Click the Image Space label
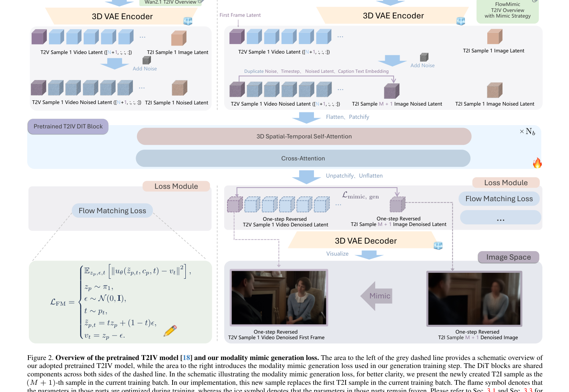The height and width of the screenshot is (392, 569). tap(509, 257)
